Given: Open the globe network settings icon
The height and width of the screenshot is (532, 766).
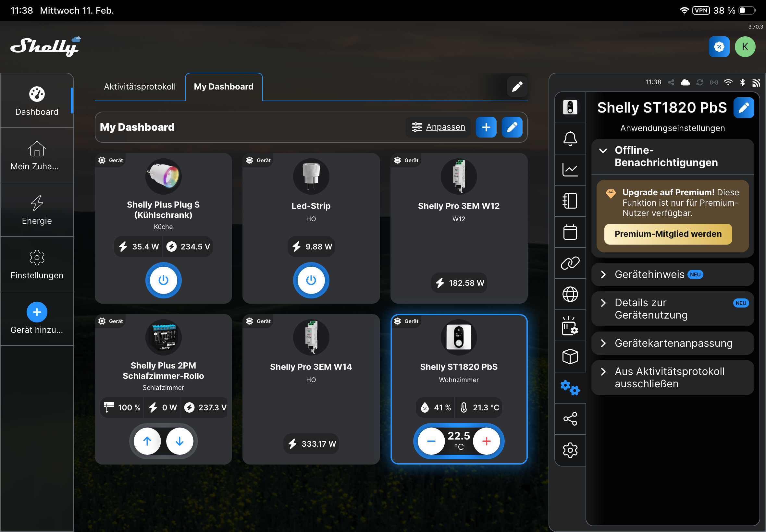Looking at the screenshot, I should coord(570,294).
